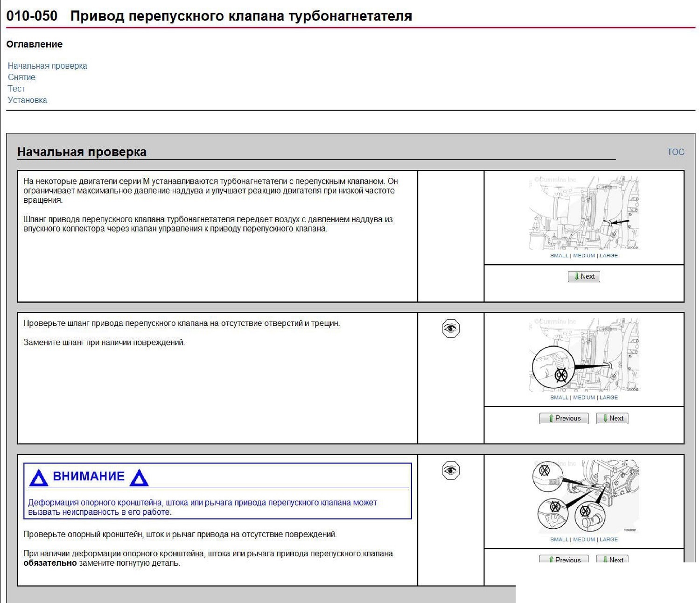The width and height of the screenshot is (700, 603).
Task: Return to contents via TOC link
Action: pyautogui.click(x=675, y=152)
